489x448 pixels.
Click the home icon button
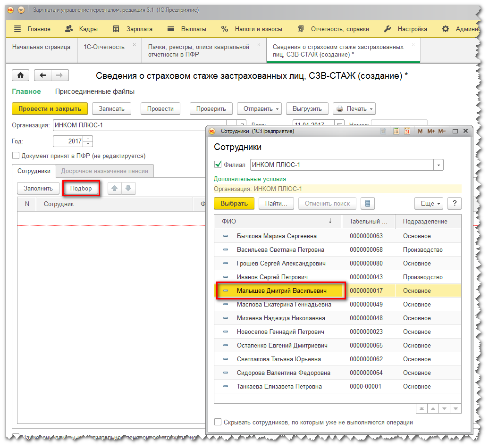(x=21, y=75)
